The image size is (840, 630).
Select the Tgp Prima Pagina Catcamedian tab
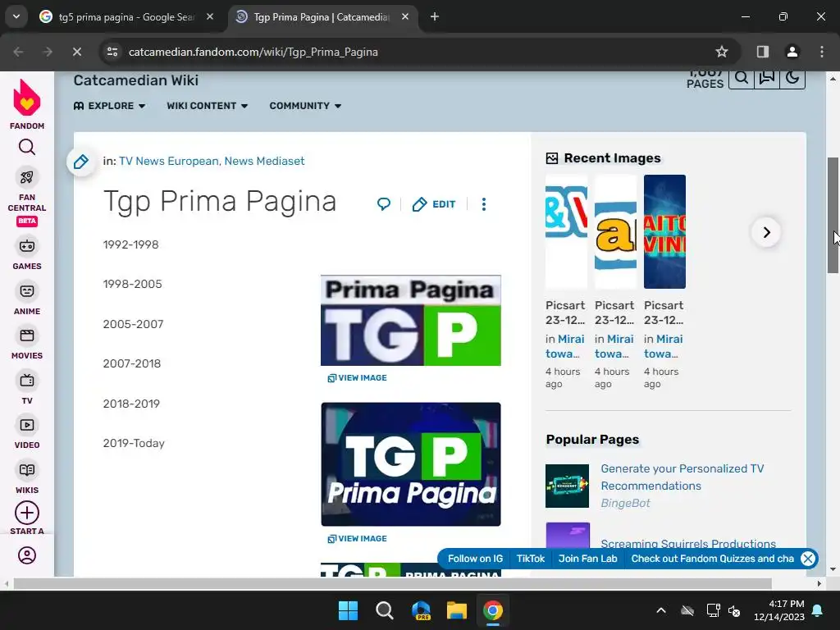click(x=322, y=17)
